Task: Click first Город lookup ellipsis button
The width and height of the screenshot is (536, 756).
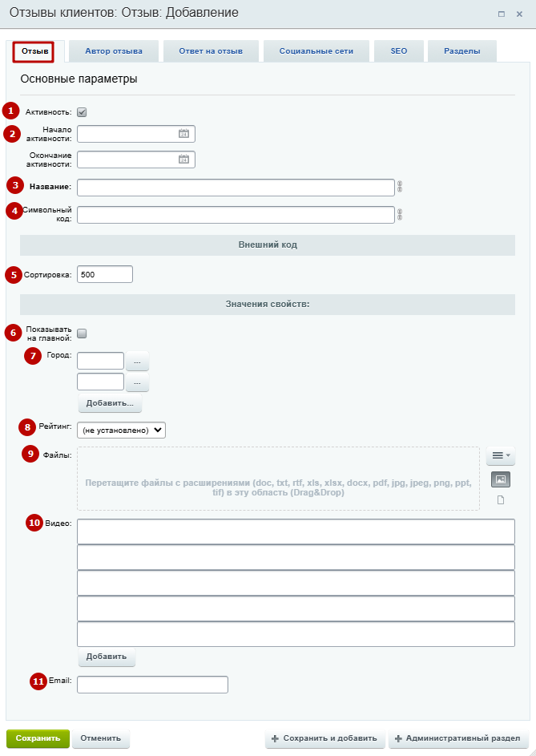Action: click(x=137, y=361)
